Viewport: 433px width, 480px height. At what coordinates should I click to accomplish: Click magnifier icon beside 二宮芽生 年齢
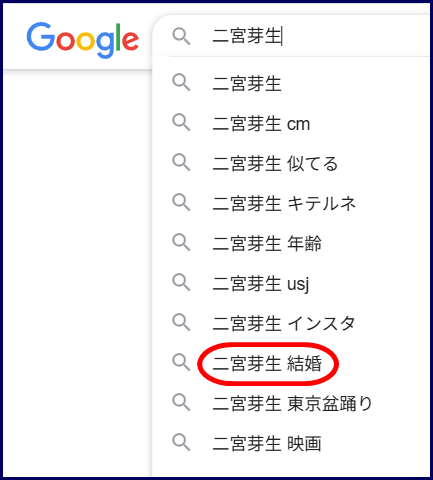click(x=181, y=242)
